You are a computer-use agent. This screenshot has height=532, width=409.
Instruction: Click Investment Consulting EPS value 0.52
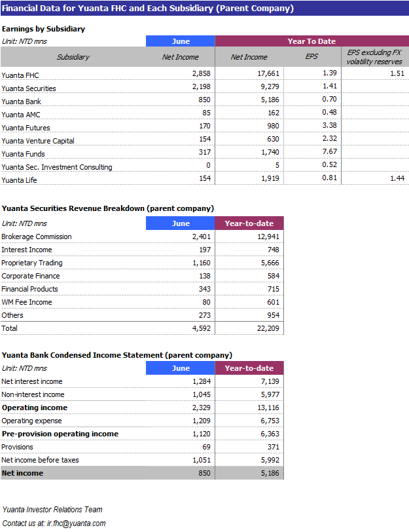[329, 164]
